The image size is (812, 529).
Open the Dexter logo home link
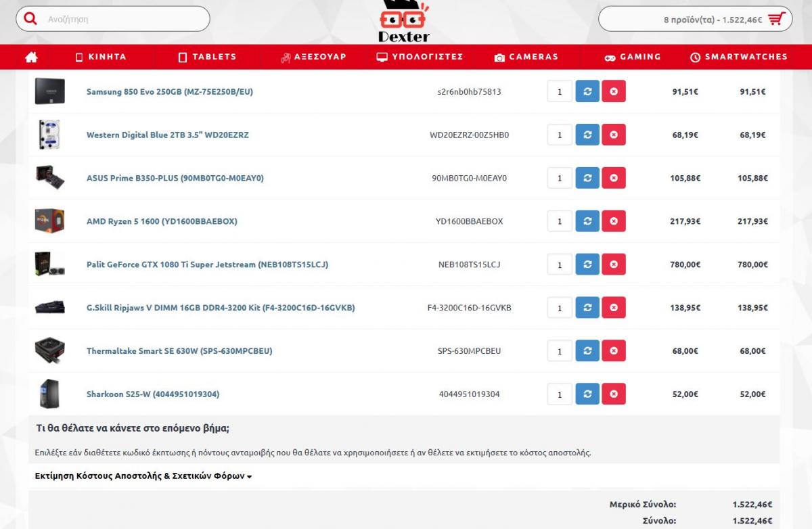[x=404, y=22]
